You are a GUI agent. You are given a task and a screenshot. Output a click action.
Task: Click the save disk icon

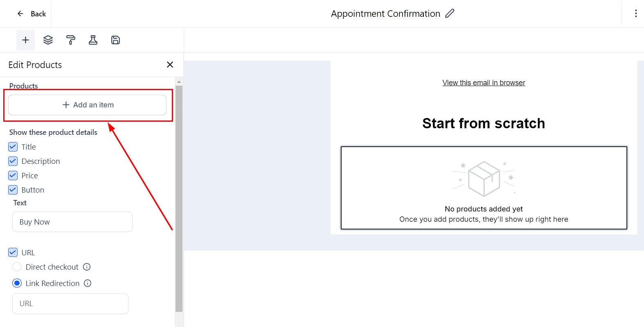click(116, 40)
